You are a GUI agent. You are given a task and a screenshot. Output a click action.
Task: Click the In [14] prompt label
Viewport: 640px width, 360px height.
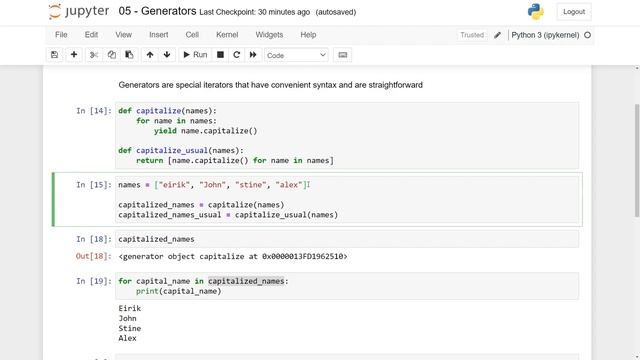pos(93,111)
